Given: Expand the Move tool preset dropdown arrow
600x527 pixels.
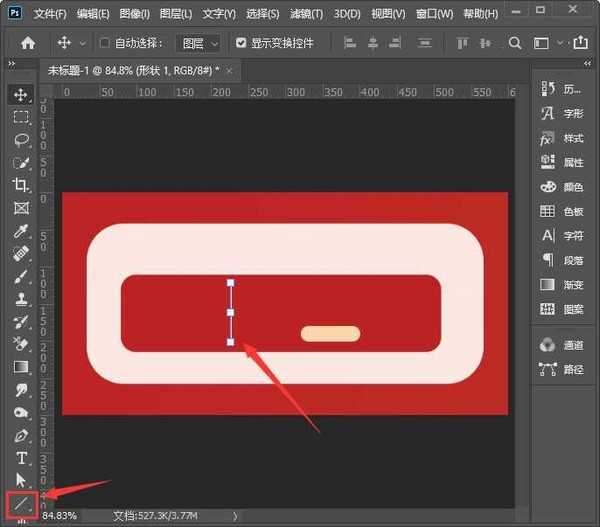Looking at the screenshot, I should click(x=81, y=44).
